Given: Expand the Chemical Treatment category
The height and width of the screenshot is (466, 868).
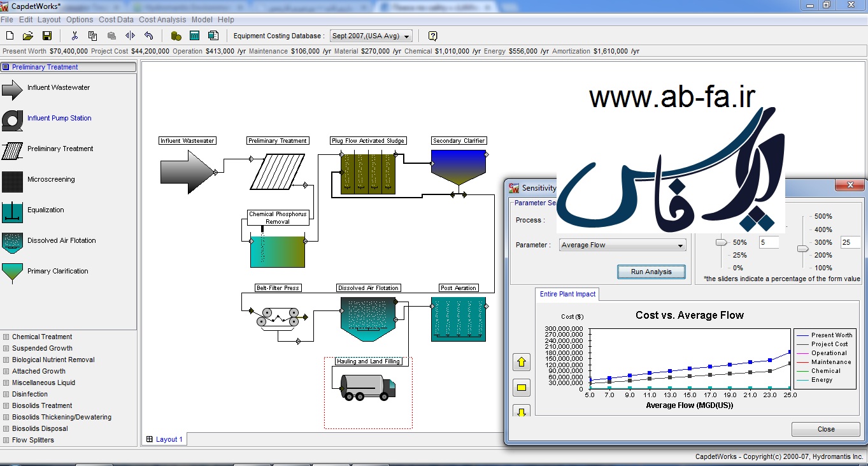Looking at the screenshot, I should pyautogui.click(x=42, y=337).
